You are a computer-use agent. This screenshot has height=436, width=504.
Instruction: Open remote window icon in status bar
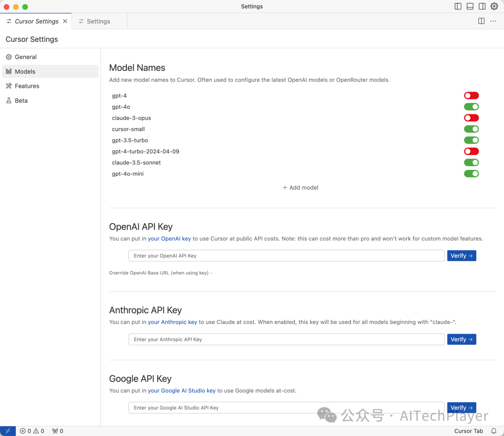8,431
